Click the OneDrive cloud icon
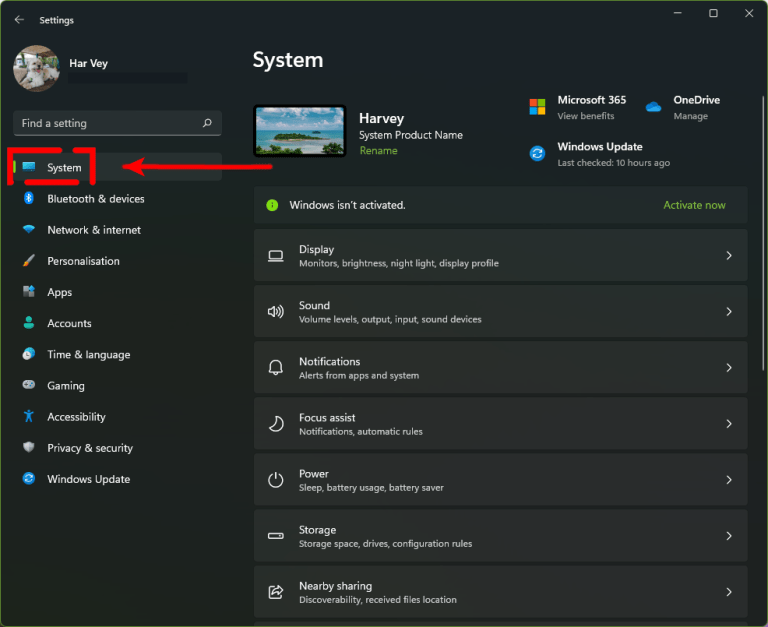Image resolution: width=768 pixels, height=627 pixels. 653,107
